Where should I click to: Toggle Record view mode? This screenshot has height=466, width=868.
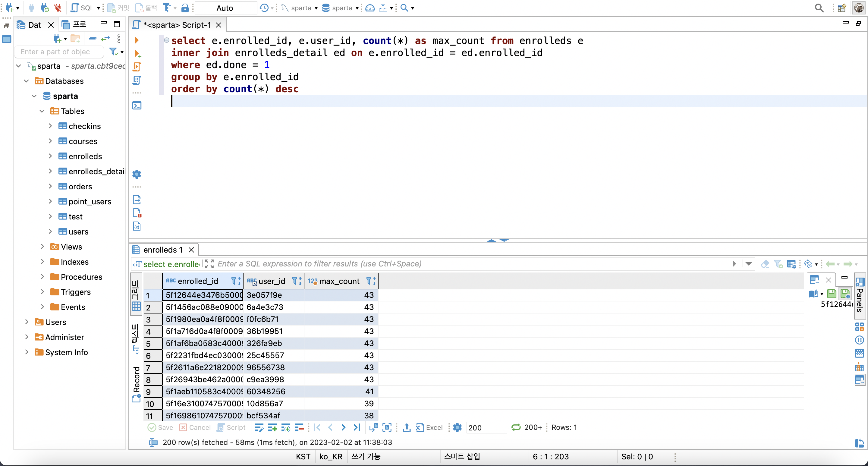point(136,384)
